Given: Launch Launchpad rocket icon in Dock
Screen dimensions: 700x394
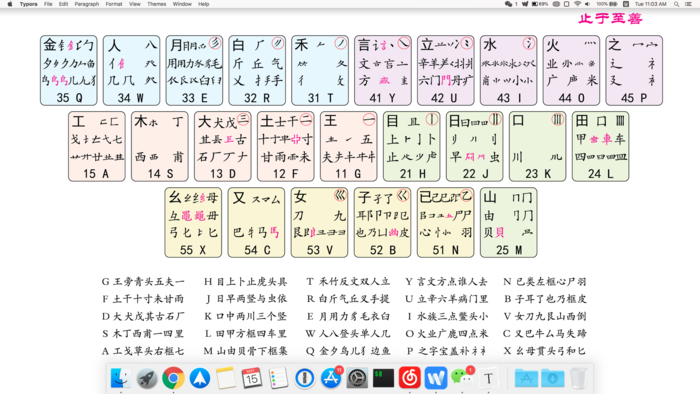Looking at the screenshot, I should (x=146, y=378).
